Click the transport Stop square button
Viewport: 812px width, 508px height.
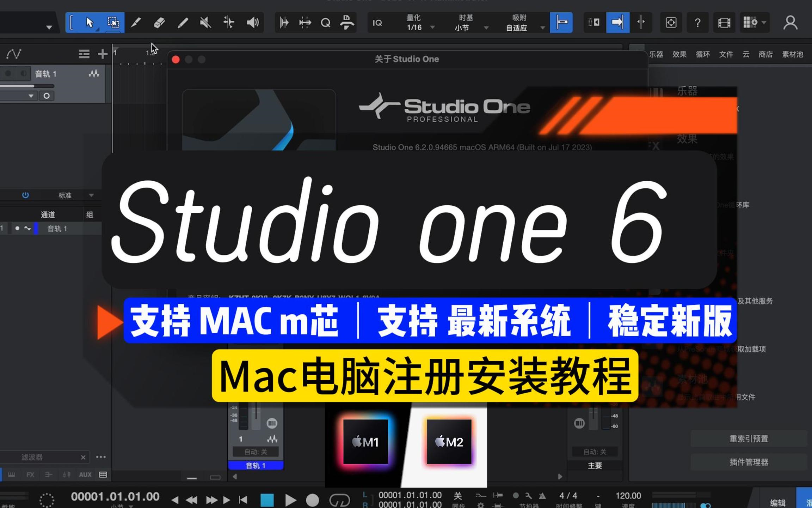tap(267, 500)
